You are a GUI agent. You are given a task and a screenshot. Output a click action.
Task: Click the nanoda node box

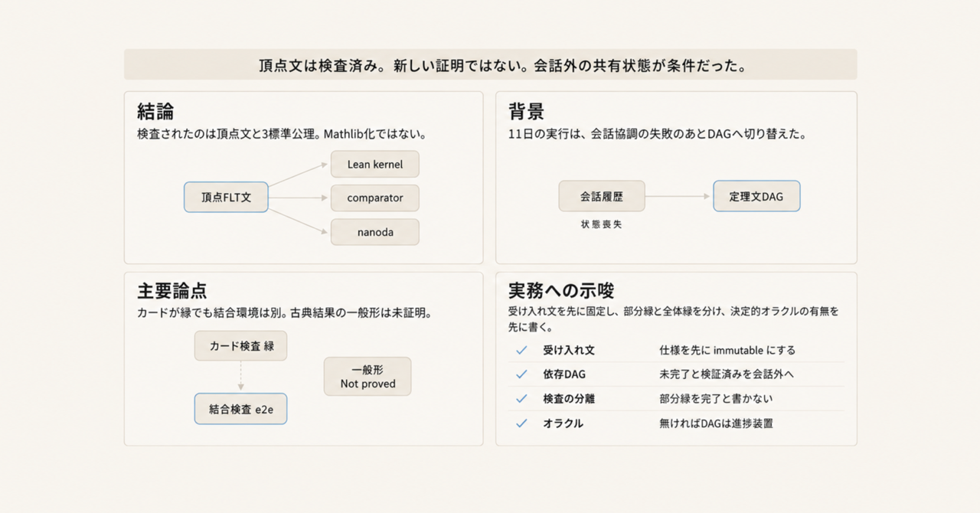(x=375, y=232)
